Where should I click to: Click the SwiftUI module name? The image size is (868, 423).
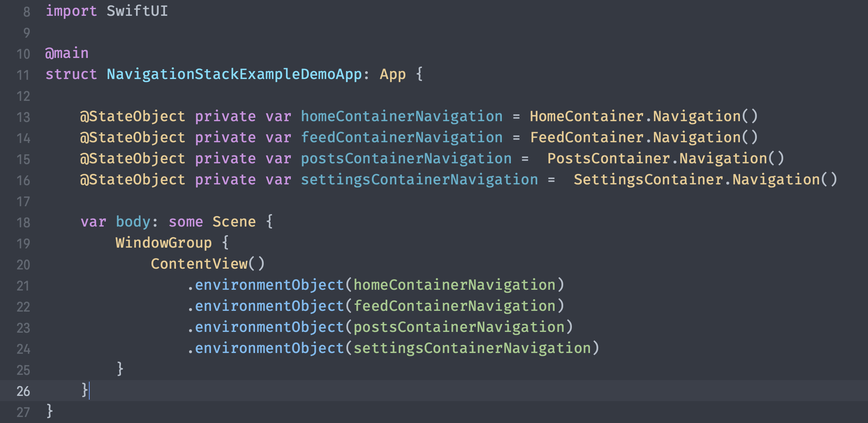pos(137,11)
